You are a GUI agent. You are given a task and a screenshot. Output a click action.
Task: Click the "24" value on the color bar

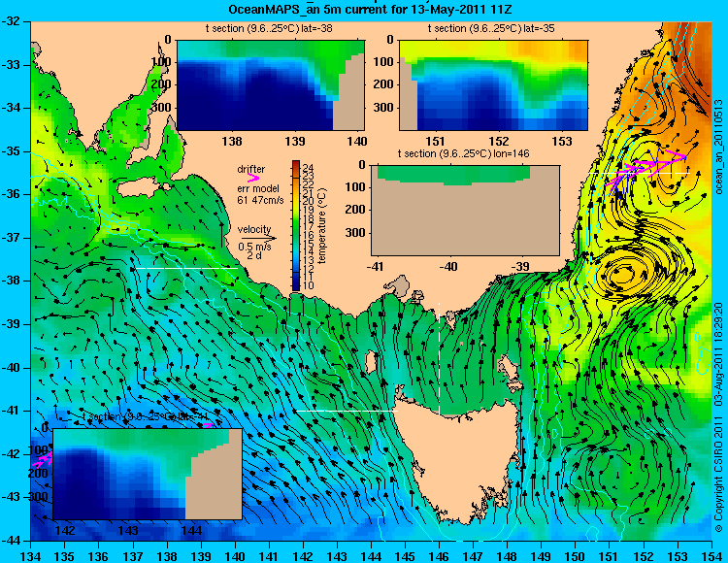[309, 168]
